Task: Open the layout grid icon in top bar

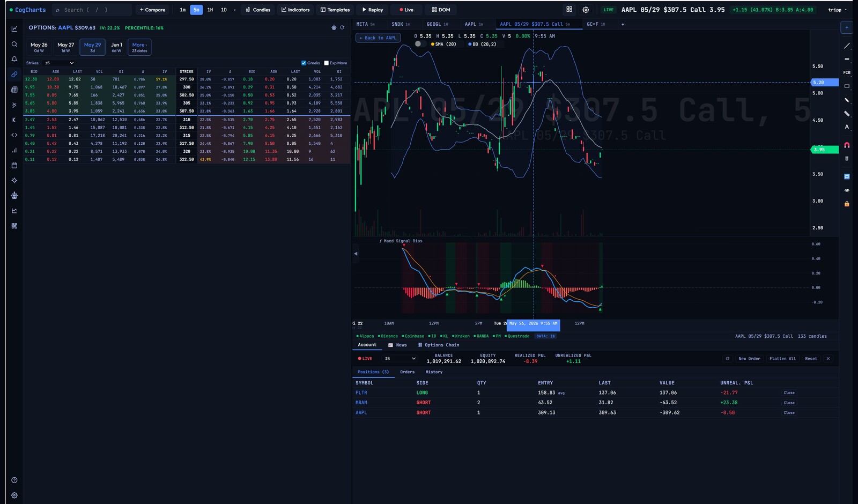Action: click(x=569, y=10)
